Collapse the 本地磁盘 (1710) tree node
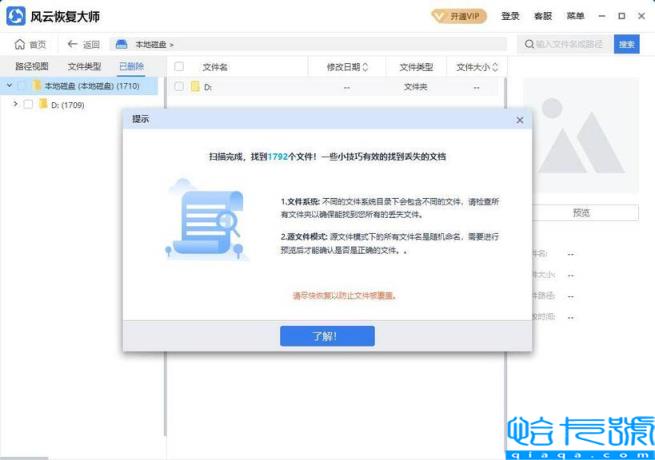 [x=9, y=86]
